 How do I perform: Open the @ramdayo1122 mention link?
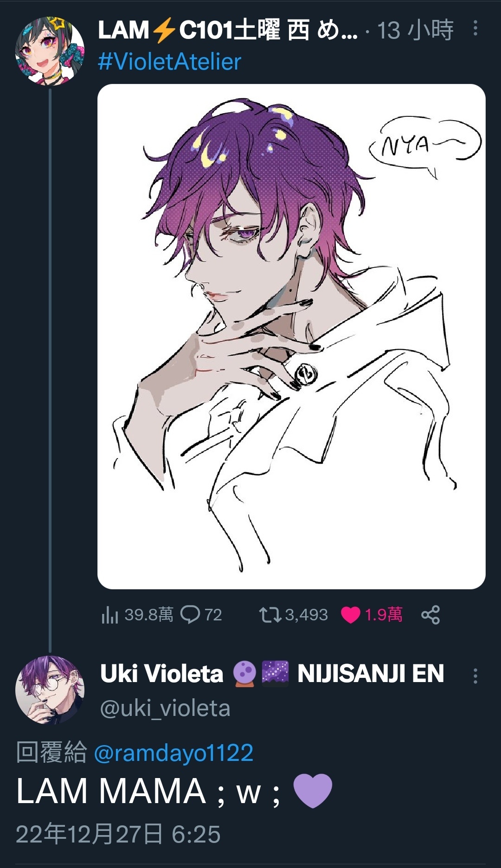173,753
